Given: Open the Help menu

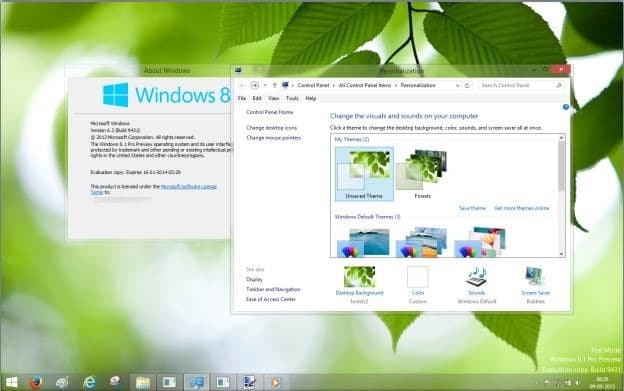Looking at the screenshot, I should point(311,98).
